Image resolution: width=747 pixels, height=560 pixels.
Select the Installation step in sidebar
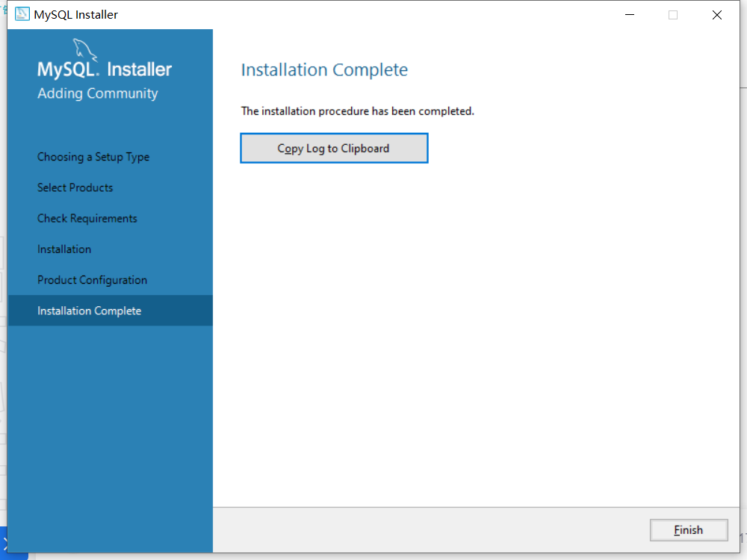[x=64, y=249]
